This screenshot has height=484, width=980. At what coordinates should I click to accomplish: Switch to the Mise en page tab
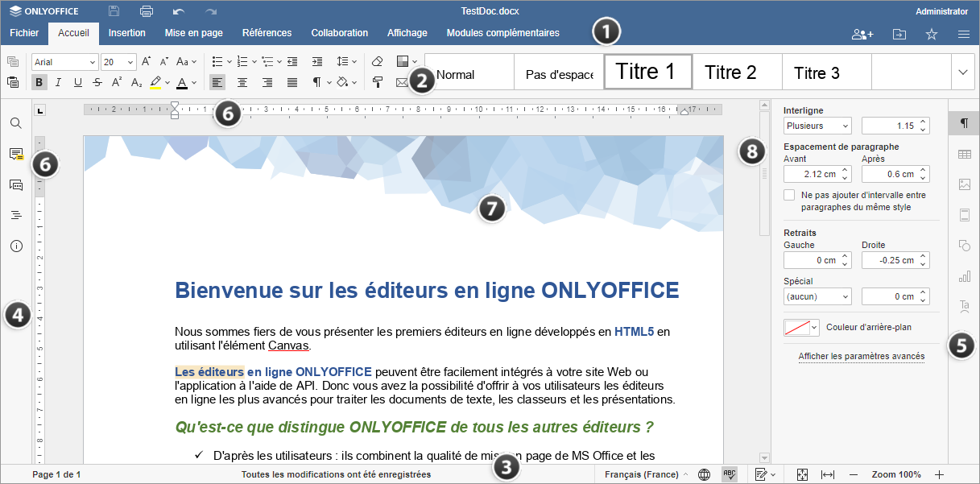194,33
